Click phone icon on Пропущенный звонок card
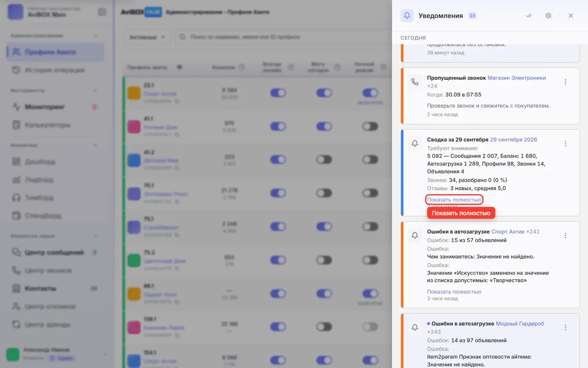Screen dimensions: 588x368 click(415, 82)
